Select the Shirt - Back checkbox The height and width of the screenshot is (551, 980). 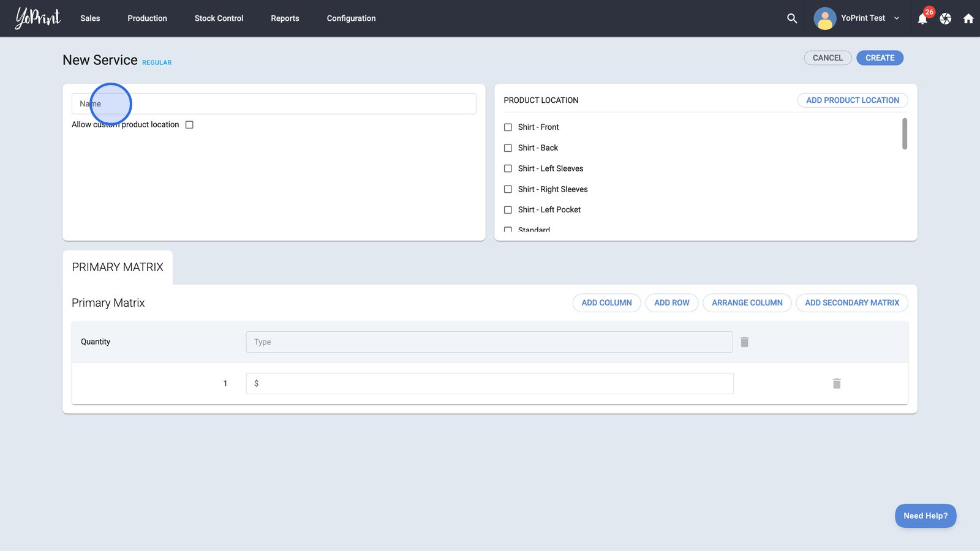[508, 148]
